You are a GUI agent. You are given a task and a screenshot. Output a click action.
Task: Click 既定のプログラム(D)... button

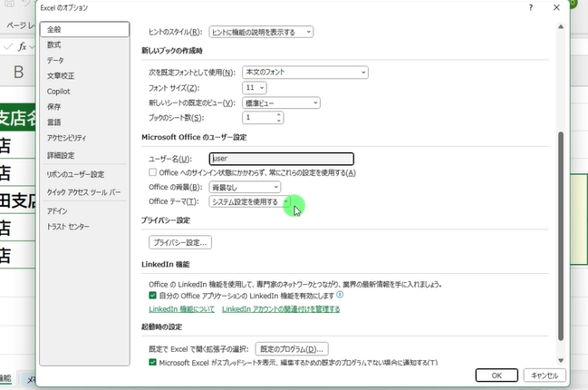[292, 348]
